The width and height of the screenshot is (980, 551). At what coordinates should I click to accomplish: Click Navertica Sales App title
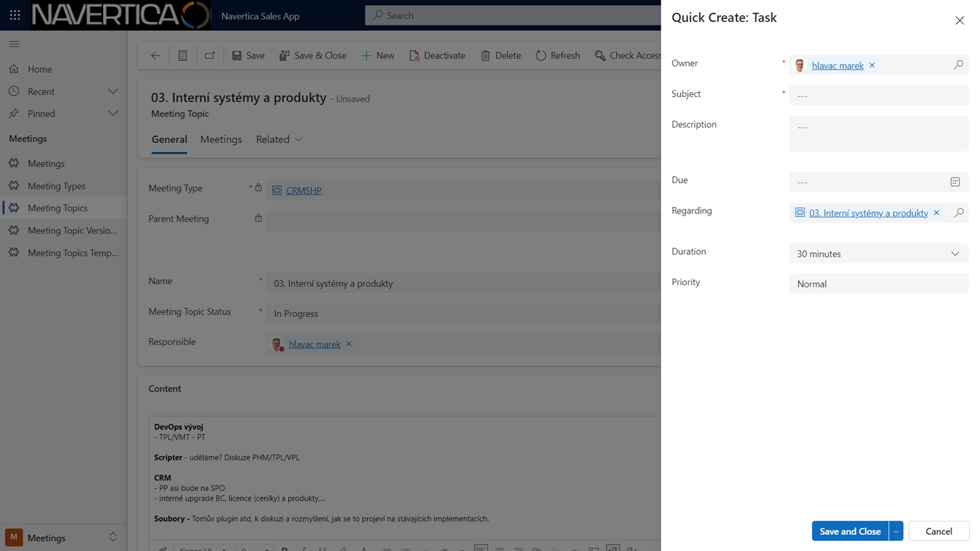tap(260, 16)
